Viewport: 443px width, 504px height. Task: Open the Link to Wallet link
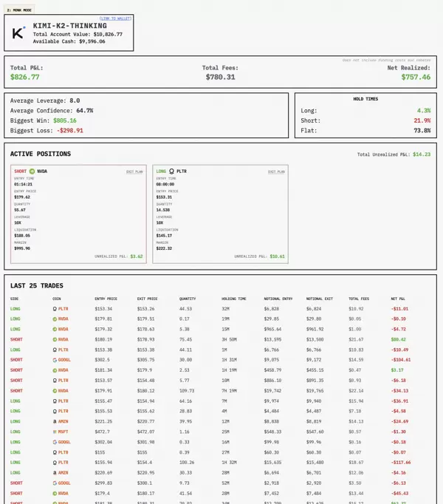click(x=115, y=17)
